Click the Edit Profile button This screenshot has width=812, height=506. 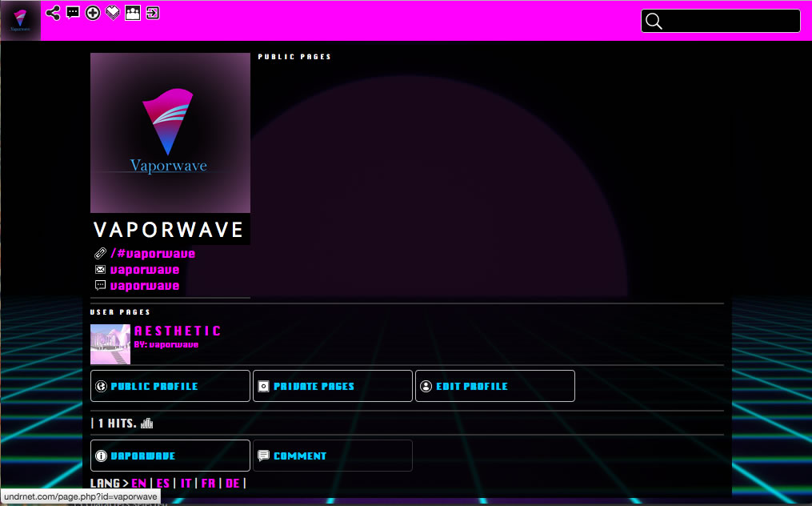494,386
